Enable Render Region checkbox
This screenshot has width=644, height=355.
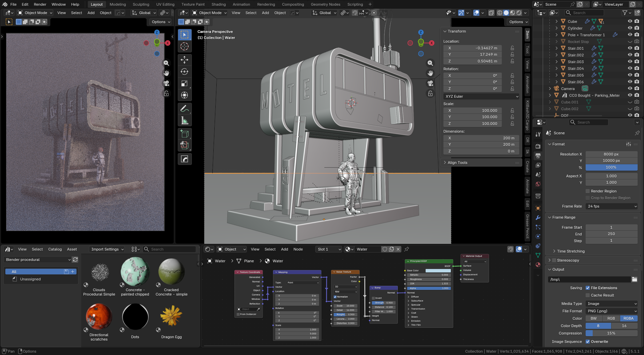pyautogui.click(x=588, y=191)
